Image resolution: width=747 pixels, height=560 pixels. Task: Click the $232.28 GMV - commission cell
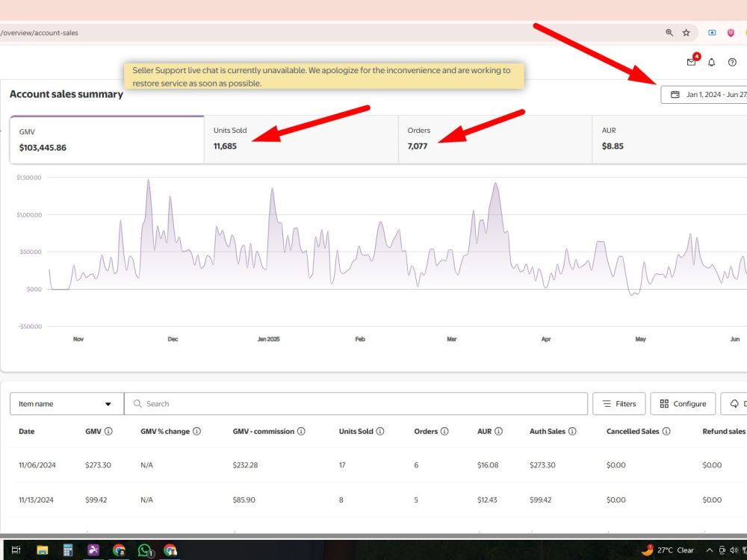click(x=245, y=464)
